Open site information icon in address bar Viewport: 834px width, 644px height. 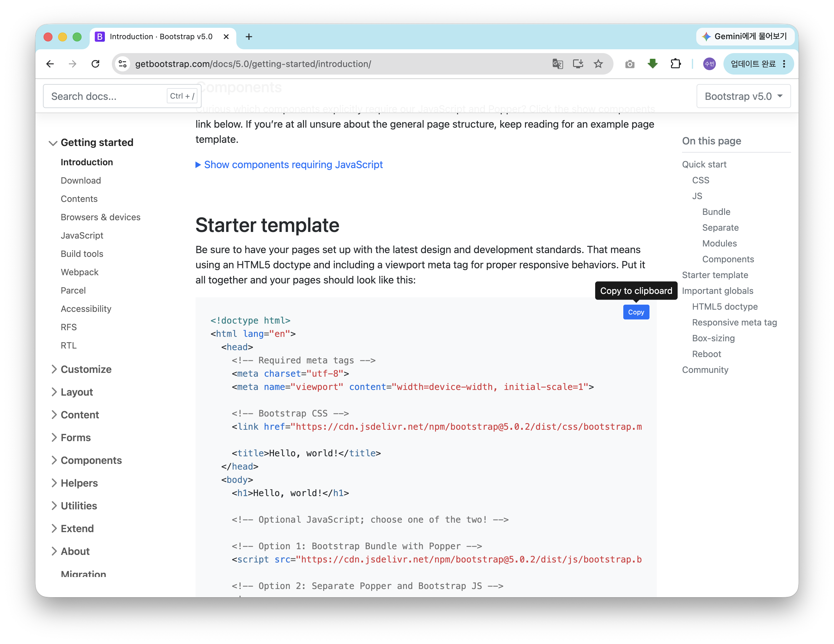click(x=123, y=64)
